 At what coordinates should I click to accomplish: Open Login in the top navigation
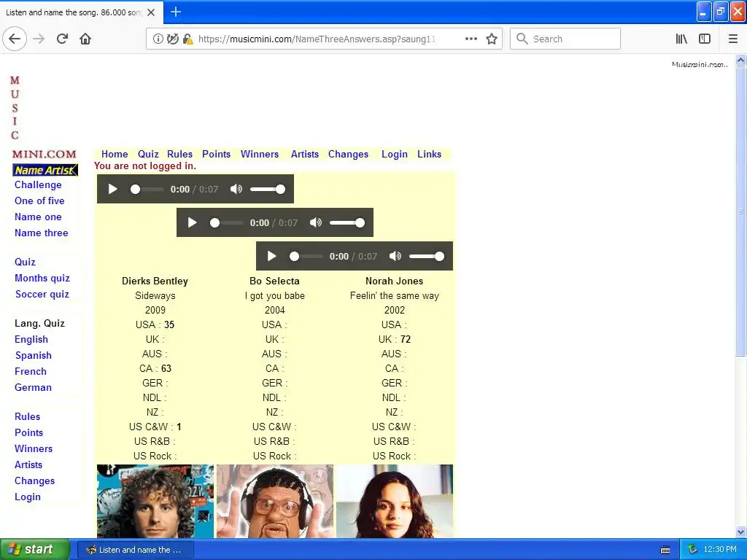click(x=395, y=154)
